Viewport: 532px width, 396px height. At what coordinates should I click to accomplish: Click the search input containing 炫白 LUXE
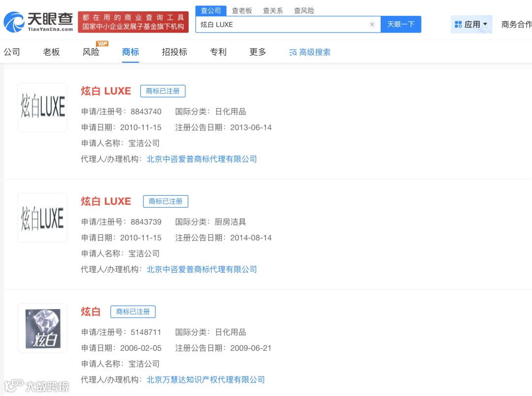click(x=288, y=25)
